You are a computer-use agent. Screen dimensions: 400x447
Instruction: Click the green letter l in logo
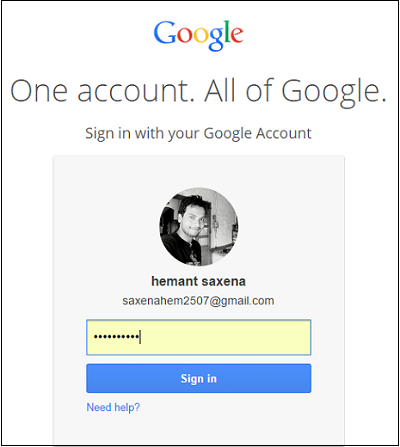pyautogui.click(x=227, y=32)
